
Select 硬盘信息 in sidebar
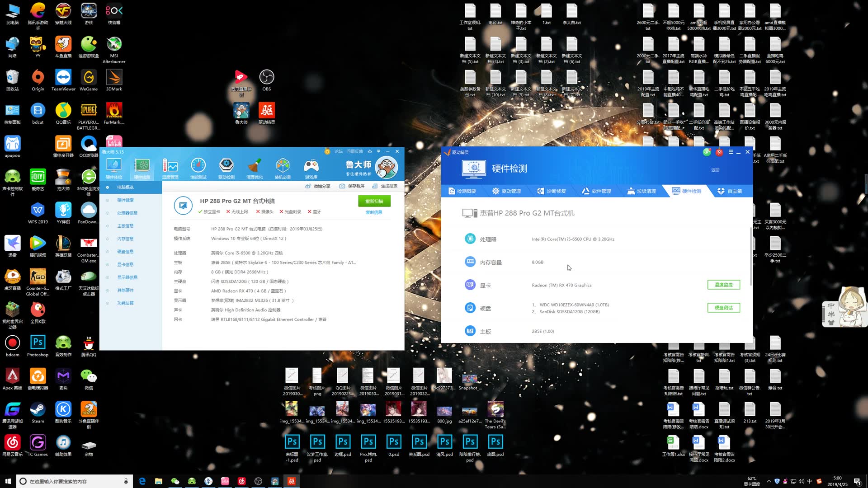(125, 252)
